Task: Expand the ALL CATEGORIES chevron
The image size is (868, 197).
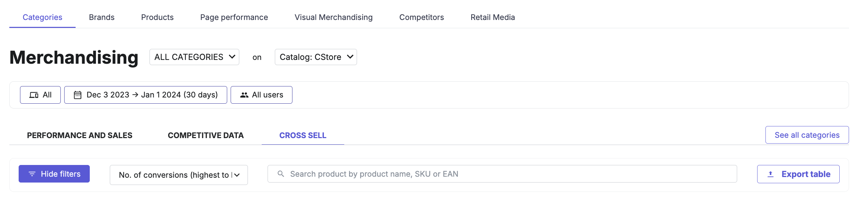Action: point(232,57)
